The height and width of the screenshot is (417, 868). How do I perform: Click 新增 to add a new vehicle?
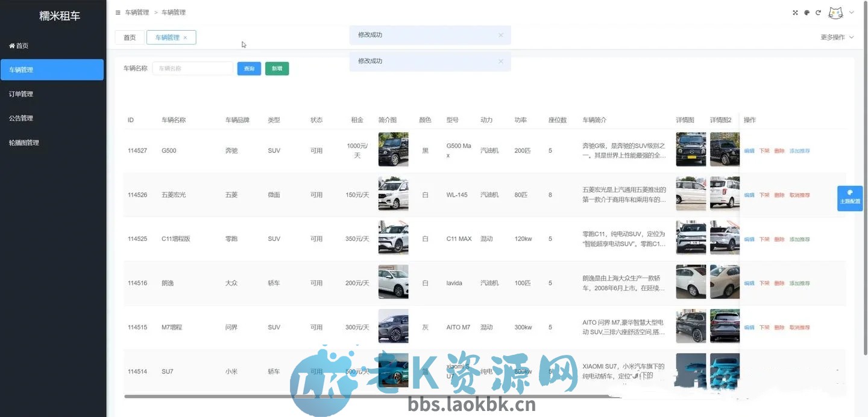click(x=277, y=68)
